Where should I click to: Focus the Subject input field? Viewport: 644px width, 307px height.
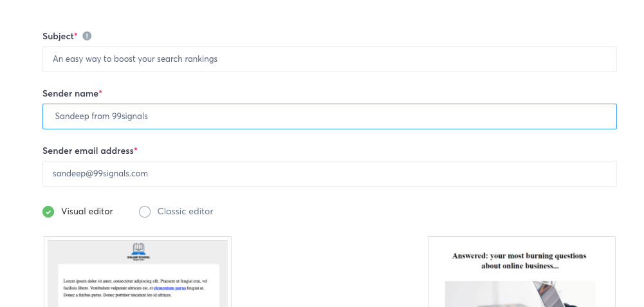click(329, 59)
